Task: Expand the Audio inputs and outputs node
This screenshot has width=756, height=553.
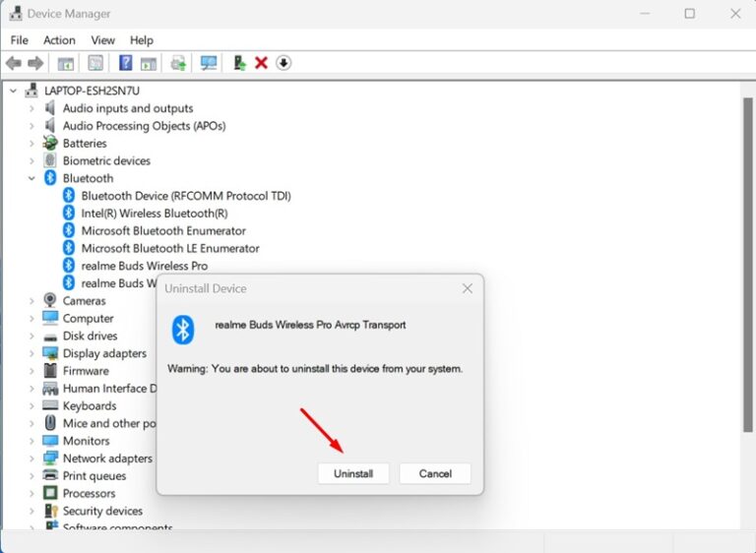Action: pos(31,108)
